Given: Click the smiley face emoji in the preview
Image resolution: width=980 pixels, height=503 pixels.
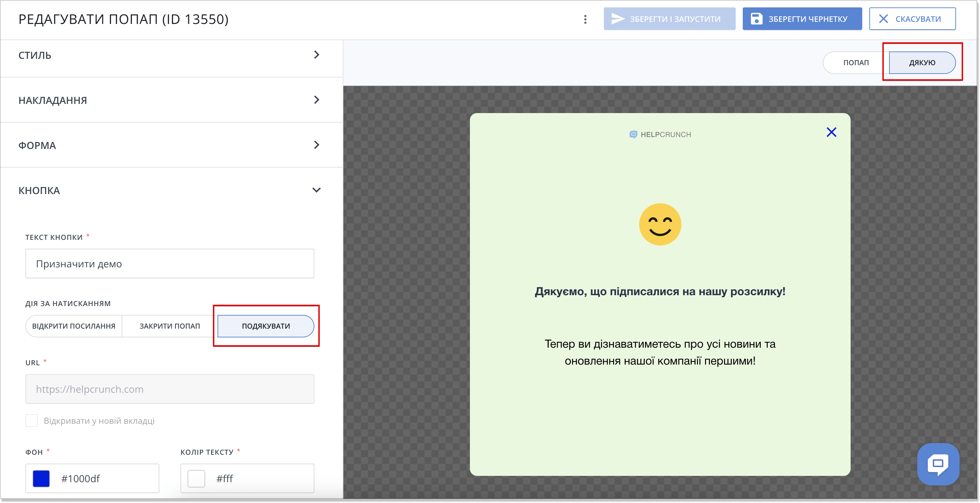Looking at the screenshot, I should coord(660,224).
